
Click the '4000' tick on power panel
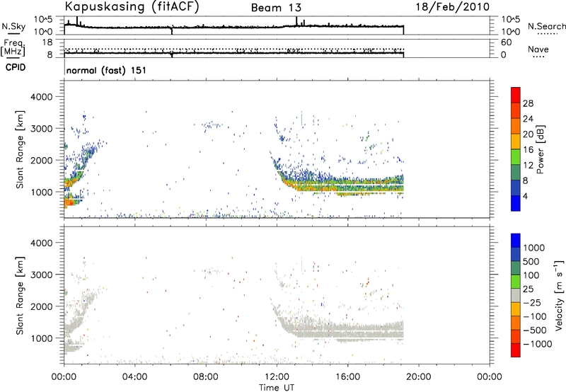[42, 97]
